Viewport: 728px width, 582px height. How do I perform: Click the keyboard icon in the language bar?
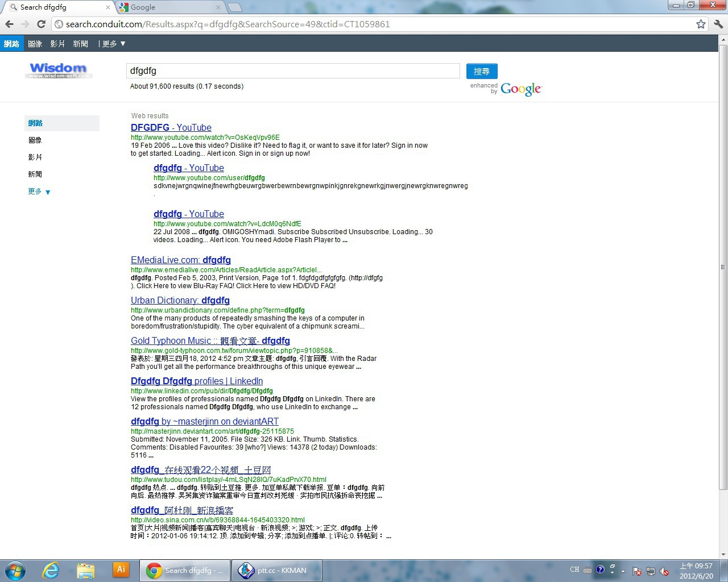pos(588,570)
